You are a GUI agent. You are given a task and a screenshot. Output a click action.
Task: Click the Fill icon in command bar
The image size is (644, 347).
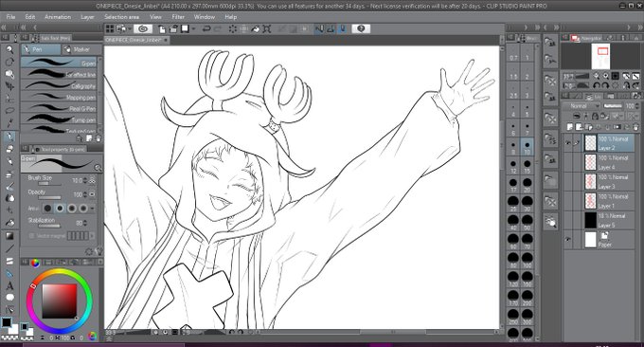pyautogui.click(x=256, y=28)
